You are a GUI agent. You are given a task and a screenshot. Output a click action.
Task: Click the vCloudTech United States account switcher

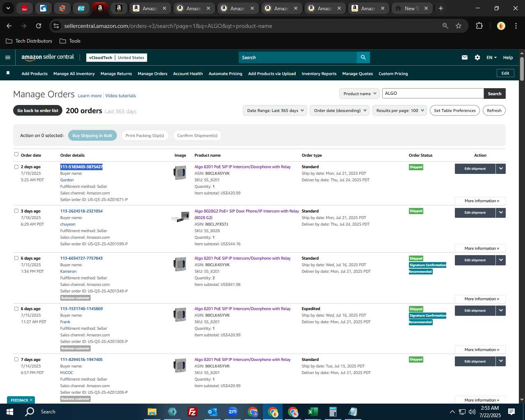coord(116,57)
